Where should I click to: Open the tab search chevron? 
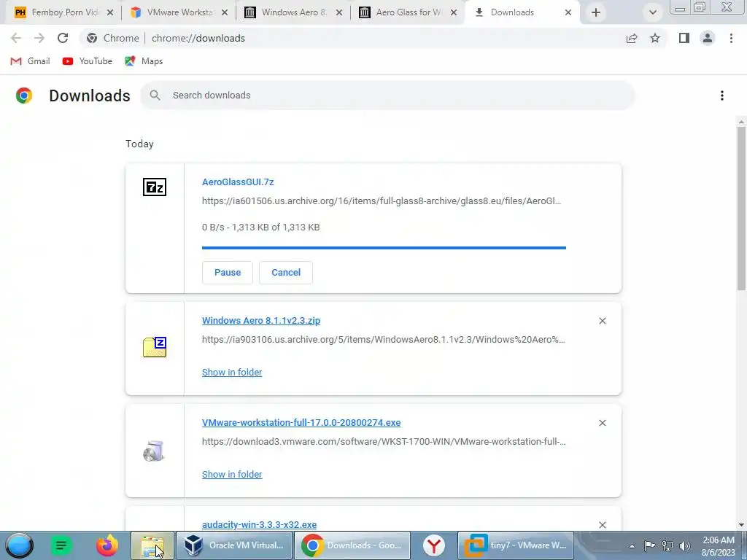[653, 12]
